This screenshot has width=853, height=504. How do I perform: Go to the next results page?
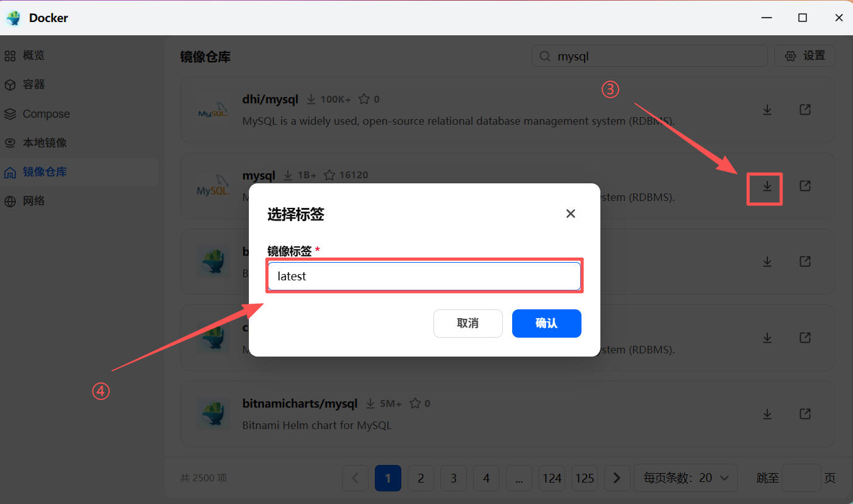pos(617,478)
